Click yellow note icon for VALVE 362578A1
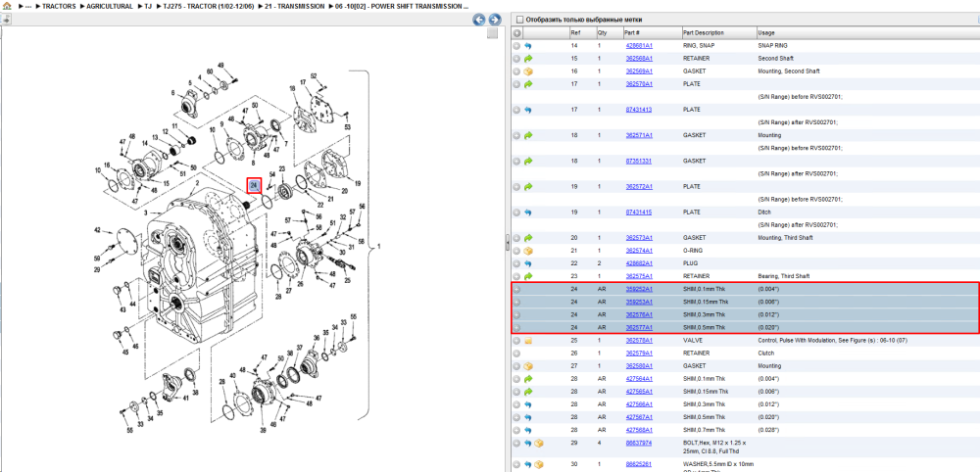 pyautogui.click(x=527, y=341)
